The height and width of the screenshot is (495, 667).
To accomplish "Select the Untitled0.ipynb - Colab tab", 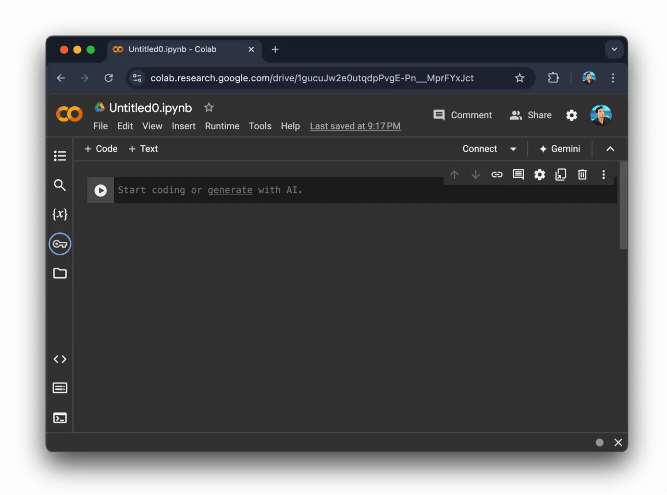I will 184,50.
